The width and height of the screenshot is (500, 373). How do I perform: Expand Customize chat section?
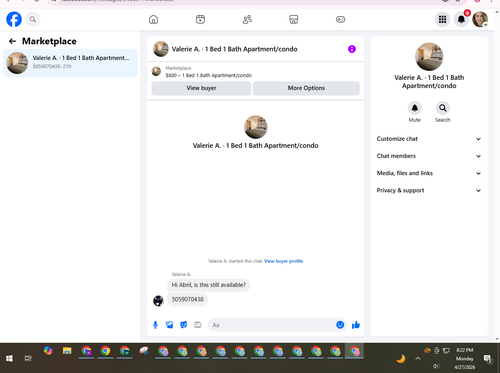429,139
